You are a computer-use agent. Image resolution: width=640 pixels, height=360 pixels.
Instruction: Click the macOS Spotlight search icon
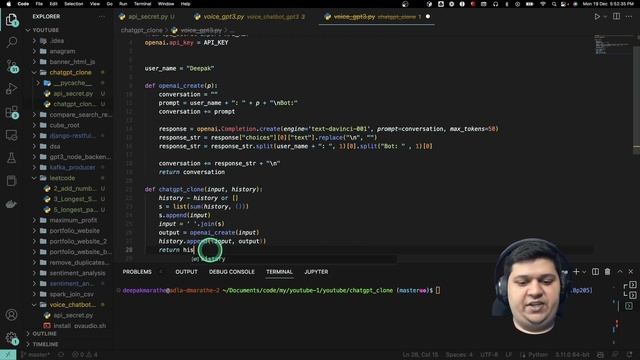click(x=554, y=4)
